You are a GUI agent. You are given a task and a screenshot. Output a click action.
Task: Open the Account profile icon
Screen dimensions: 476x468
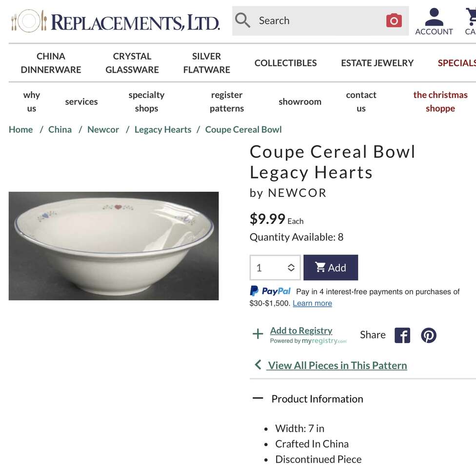[x=434, y=22]
